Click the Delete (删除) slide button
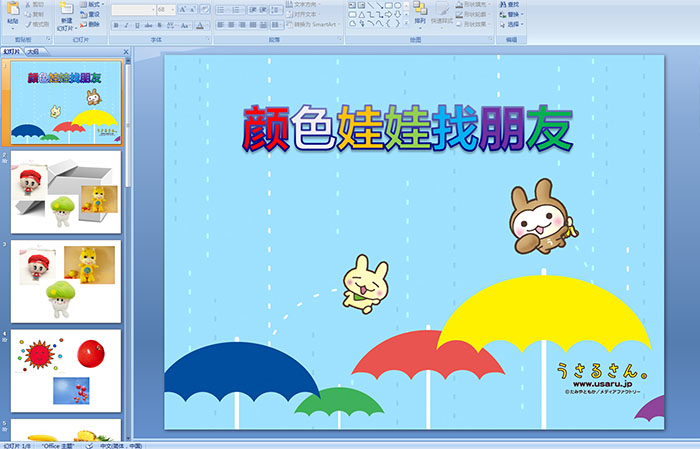The image size is (700, 449). point(90,24)
